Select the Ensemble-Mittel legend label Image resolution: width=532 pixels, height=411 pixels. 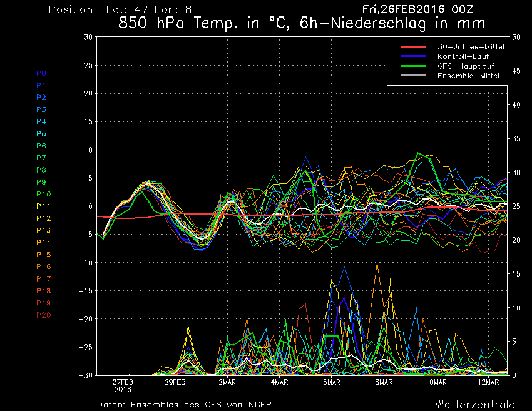point(468,76)
